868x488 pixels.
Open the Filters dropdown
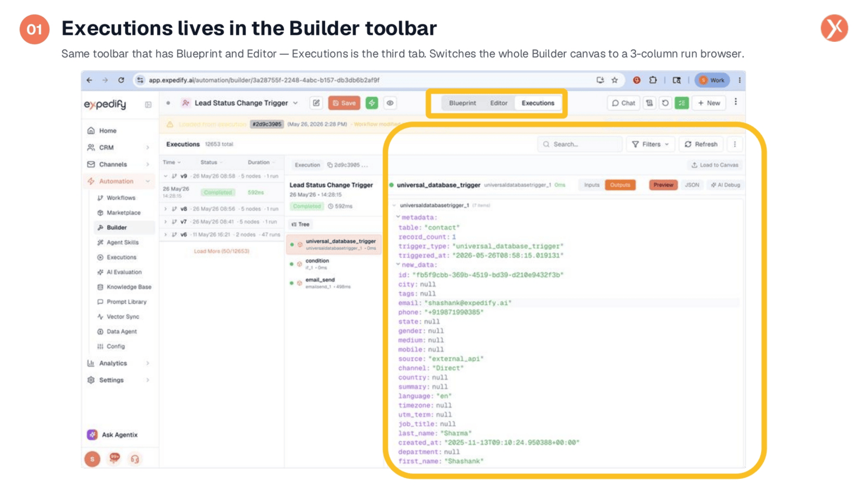(x=650, y=144)
